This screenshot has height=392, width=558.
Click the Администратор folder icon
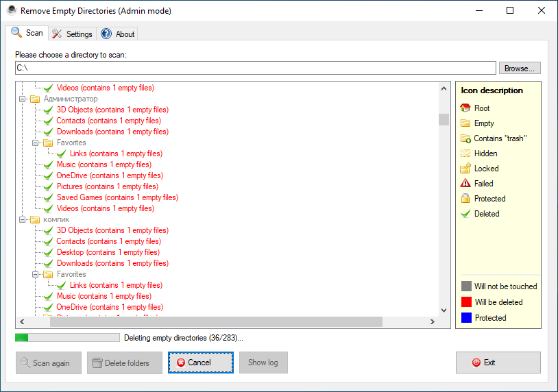[x=35, y=99]
